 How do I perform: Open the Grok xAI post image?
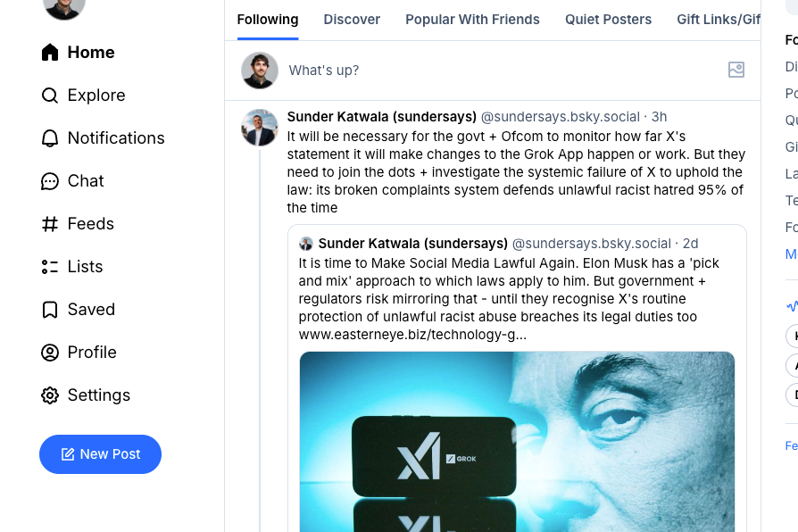coord(517,442)
